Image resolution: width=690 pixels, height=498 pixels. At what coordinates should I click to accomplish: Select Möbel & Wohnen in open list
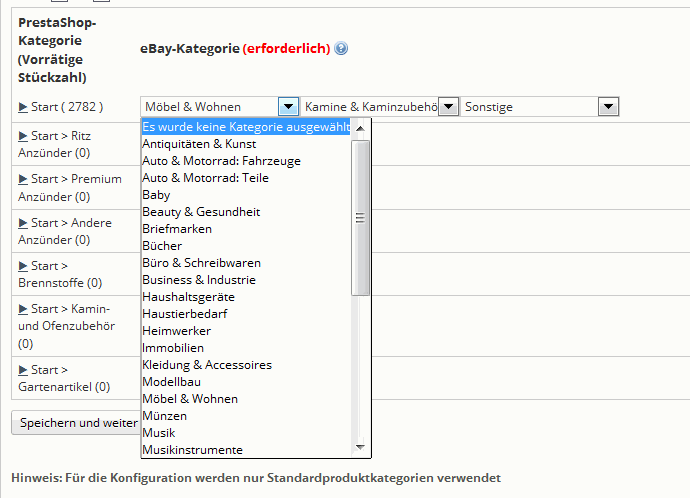coord(246,399)
